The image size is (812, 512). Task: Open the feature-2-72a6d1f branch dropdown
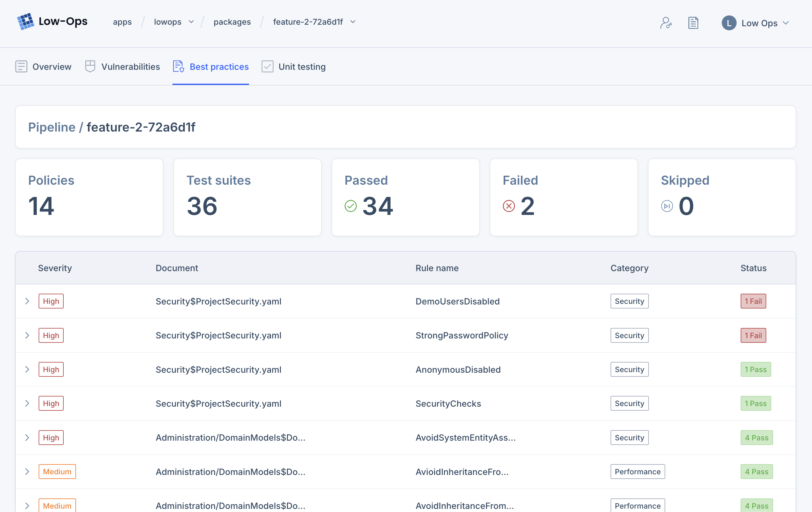353,22
